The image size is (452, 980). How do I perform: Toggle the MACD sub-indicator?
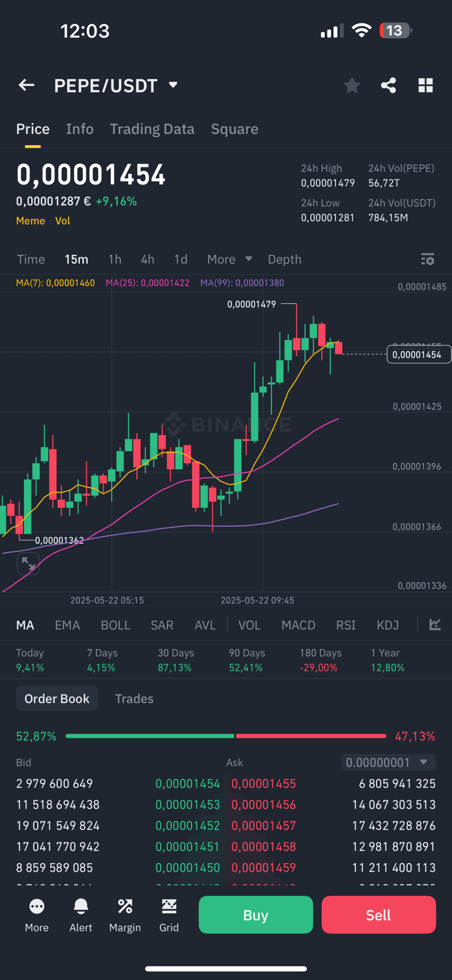[x=298, y=625]
